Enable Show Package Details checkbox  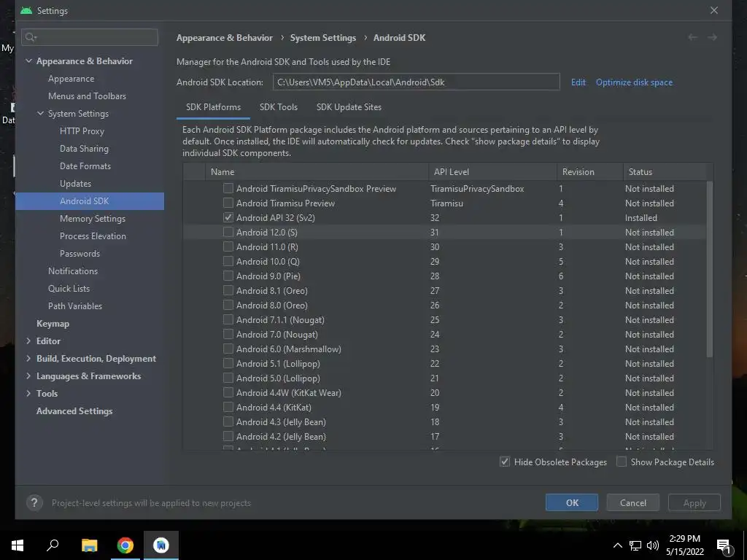click(x=622, y=462)
